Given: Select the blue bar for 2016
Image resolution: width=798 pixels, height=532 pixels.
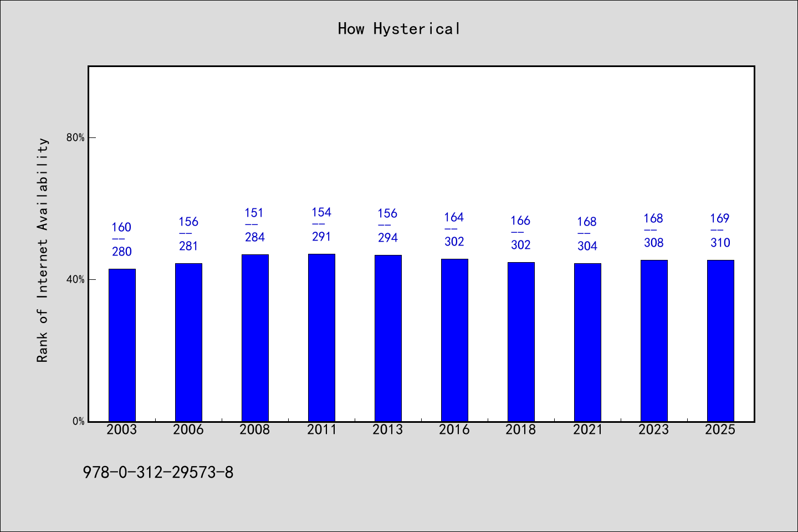Looking at the screenshot, I should (x=454, y=340).
